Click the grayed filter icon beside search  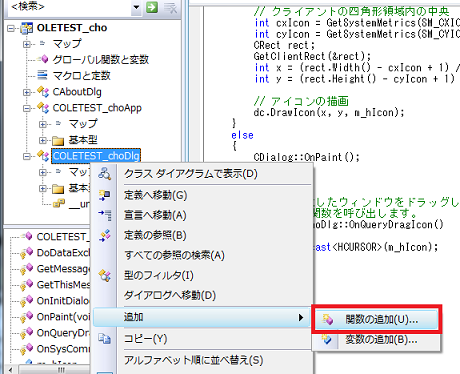tap(170, 7)
